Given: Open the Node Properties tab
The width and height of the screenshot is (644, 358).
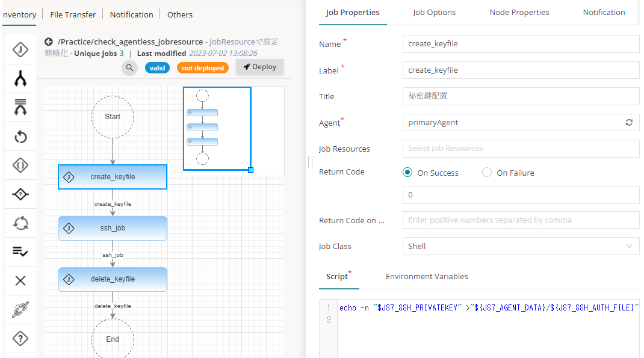Looking at the screenshot, I should 519,12.
